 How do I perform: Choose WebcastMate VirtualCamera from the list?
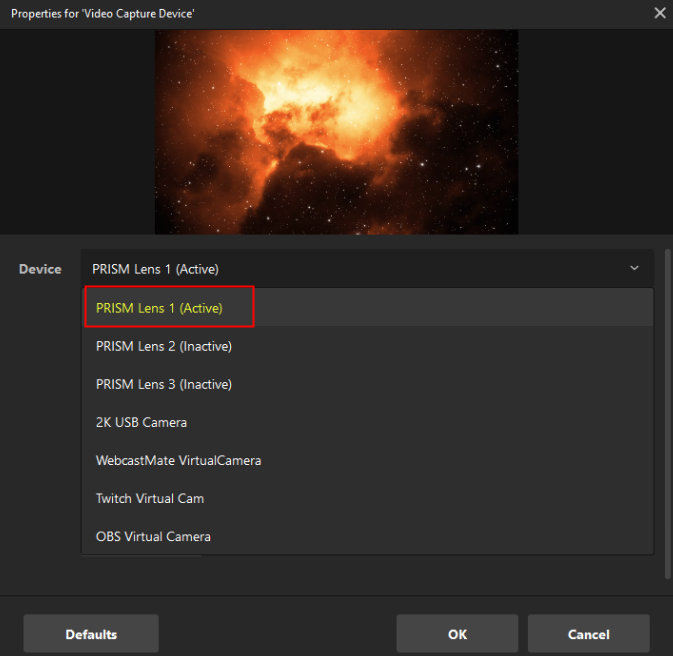pyautogui.click(x=178, y=460)
